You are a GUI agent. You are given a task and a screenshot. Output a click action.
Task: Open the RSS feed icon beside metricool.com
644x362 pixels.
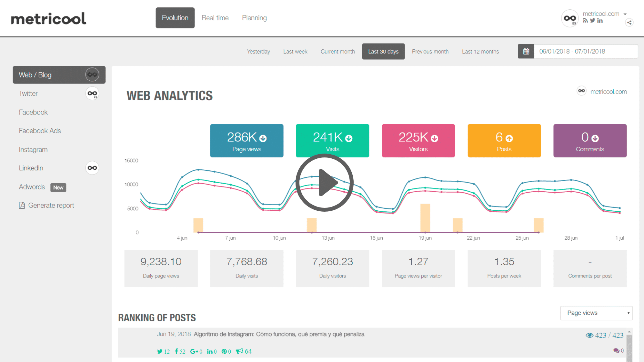[x=585, y=20]
